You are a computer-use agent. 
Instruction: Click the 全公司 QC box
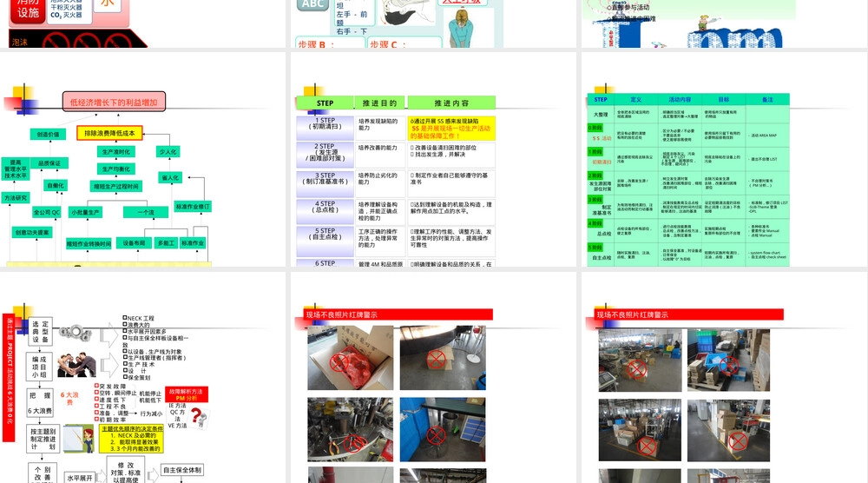coord(47,212)
